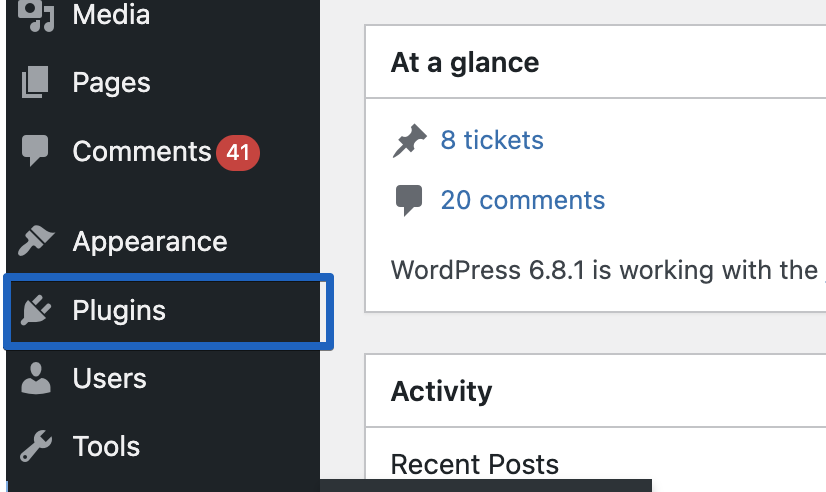Click the red 41 pending comments badge

click(x=237, y=153)
